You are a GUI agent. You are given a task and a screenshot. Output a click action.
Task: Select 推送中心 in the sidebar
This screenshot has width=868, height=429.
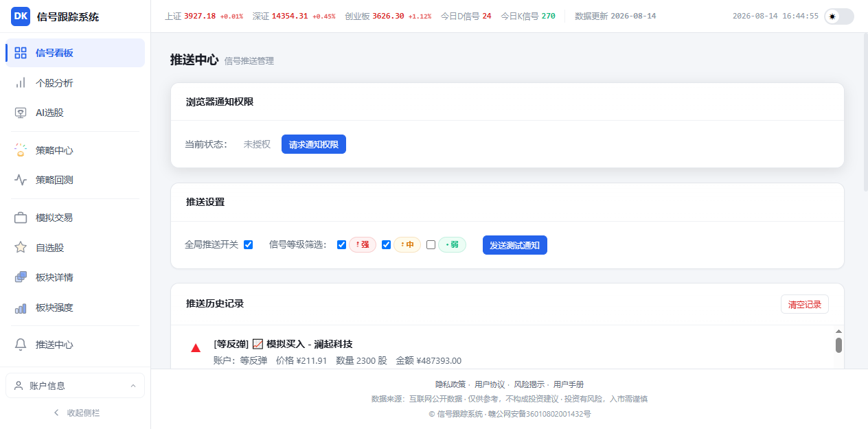click(x=76, y=345)
